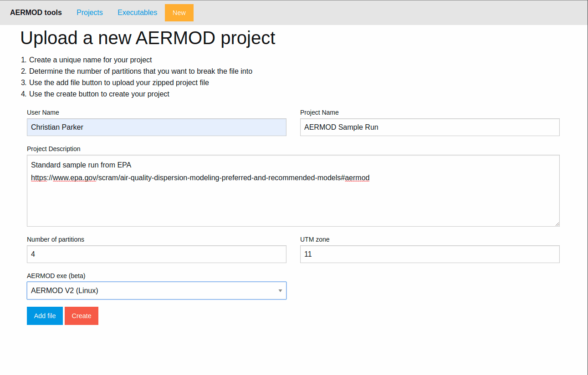The width and height of the screenshot is (588, 375).
Task: Click the "Project Description" label
Action: pyautogui.click(x=54, y=149)
